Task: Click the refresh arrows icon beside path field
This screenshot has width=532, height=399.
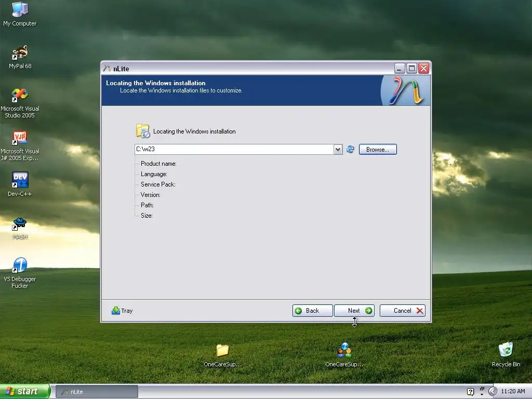Action: (x=350, y=149)
